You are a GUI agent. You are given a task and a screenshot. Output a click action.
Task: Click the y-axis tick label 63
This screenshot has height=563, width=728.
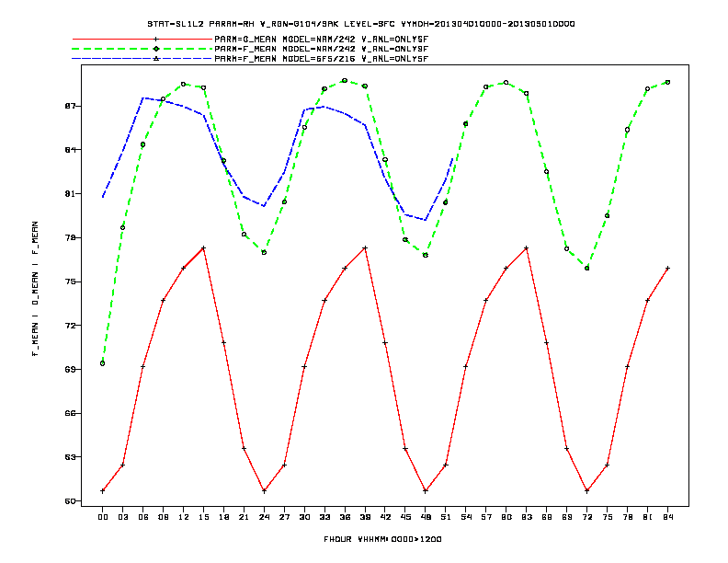coord(70,457)
